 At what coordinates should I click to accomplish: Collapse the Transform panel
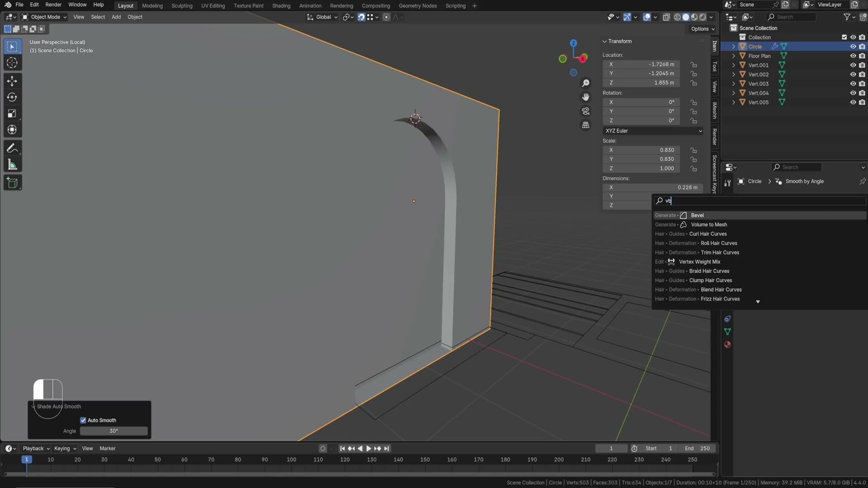604,42
